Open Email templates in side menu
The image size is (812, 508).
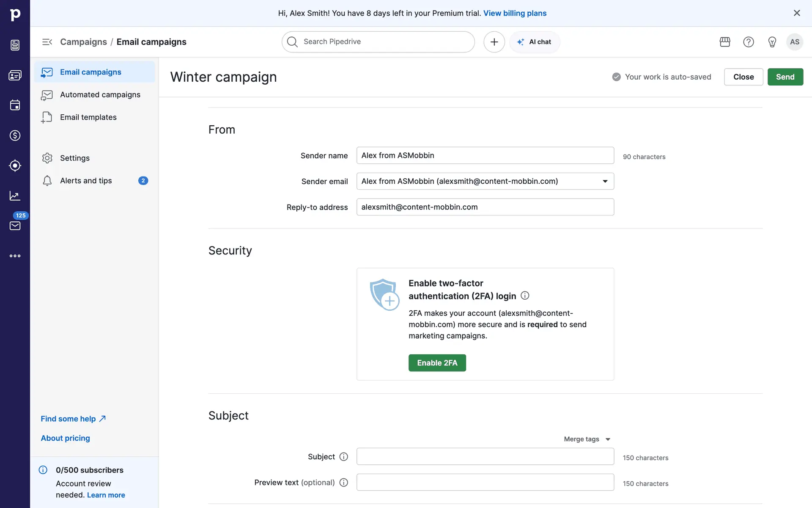coord(88,117)
